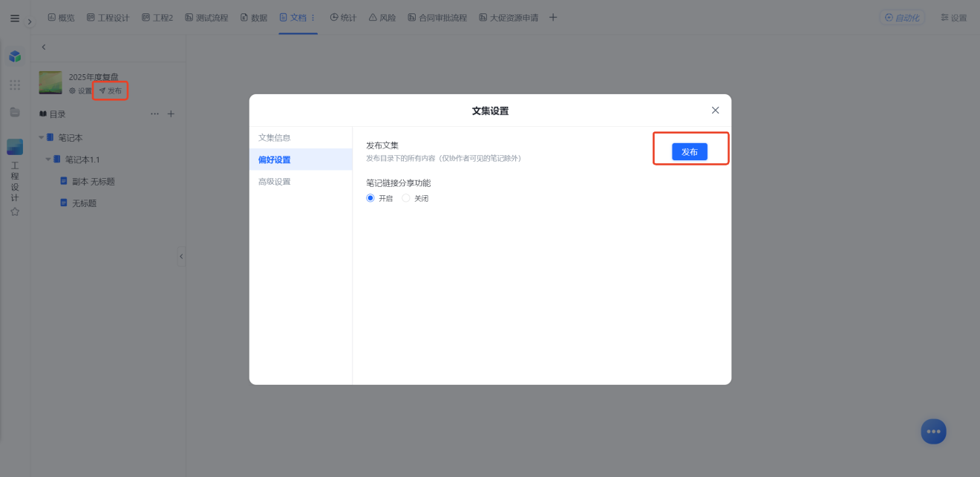Star the project with the star icon
Viewport: 980px width, 477px height.
coord(15,212)
